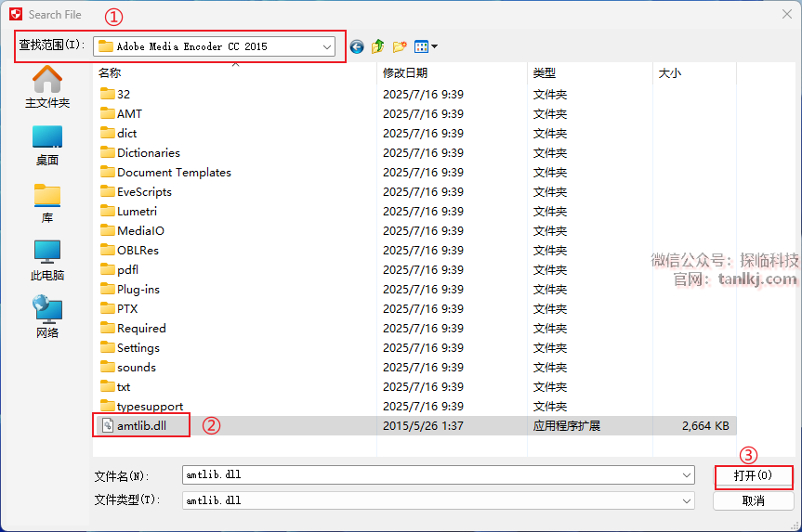
Task: Expand the view menu dropdown arrow
Action: [434, 46]
